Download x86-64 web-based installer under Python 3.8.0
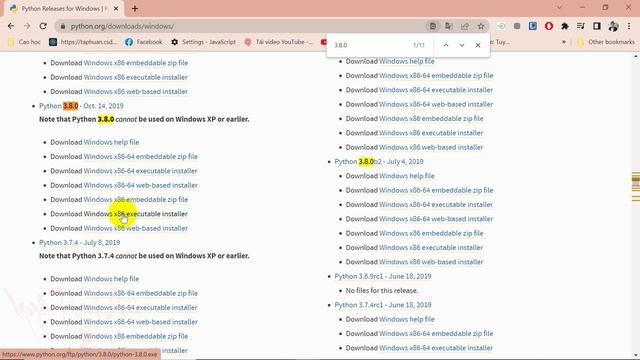 pyautogui.click(x=140, y=185)
